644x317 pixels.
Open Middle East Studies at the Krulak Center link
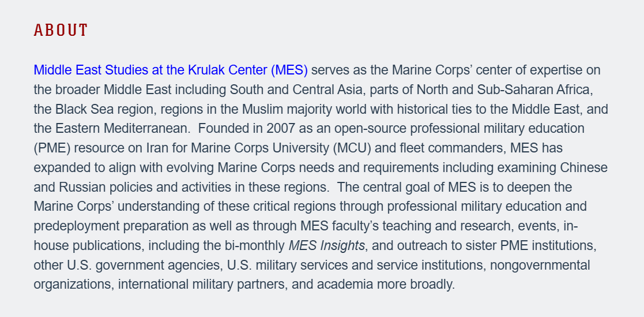coord(171,70)
